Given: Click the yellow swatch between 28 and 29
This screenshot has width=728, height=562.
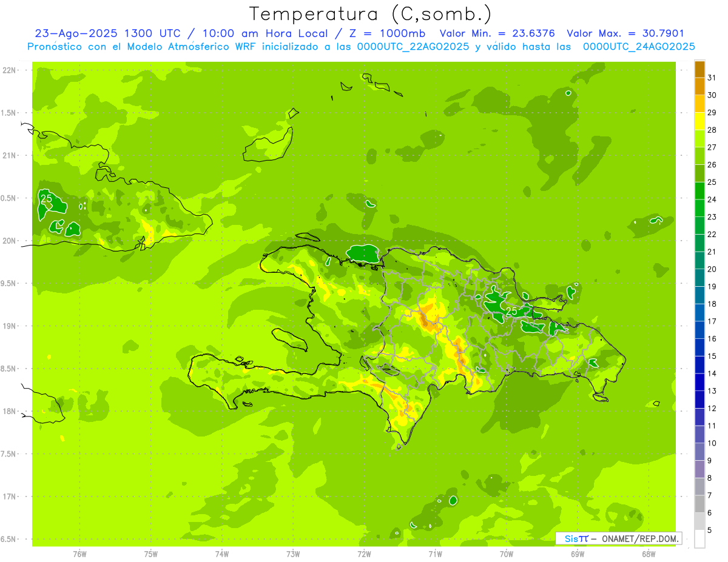Looking at the screenshot, I should 699,121.
